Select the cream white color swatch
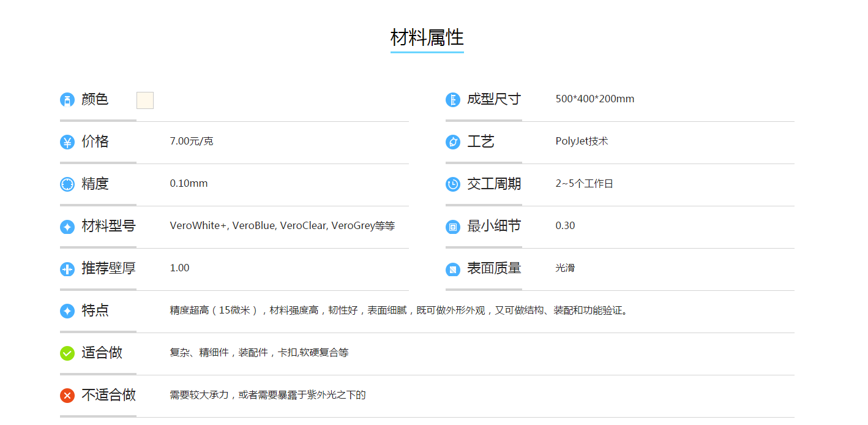The width and height of the screenshot is (868, 425). [145, 100]
